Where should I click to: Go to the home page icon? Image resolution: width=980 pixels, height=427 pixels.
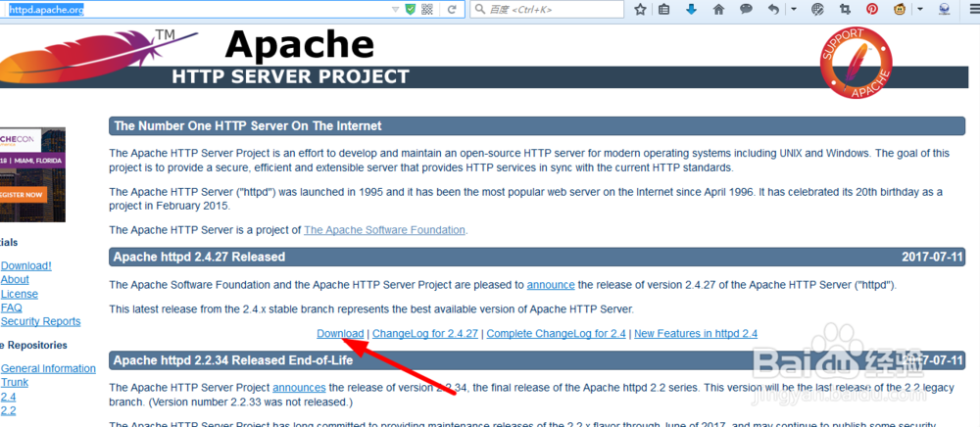point(718,10)
